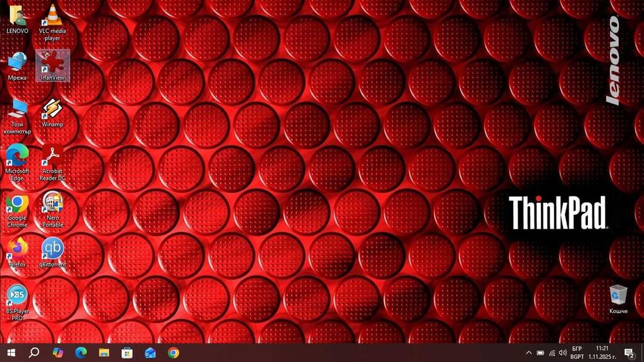
Task: Launch Edge from the taskbar
Action: tap(81, 352)
